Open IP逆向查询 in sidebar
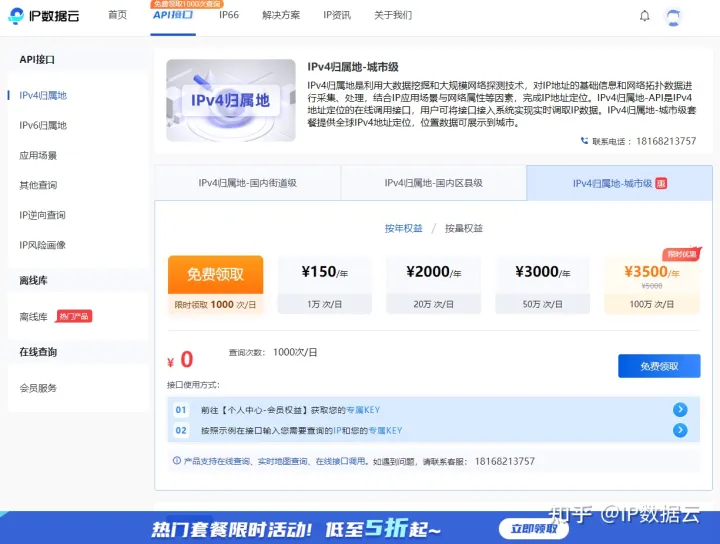The height and width of the screenshot is (544, 720). (42, 215)
